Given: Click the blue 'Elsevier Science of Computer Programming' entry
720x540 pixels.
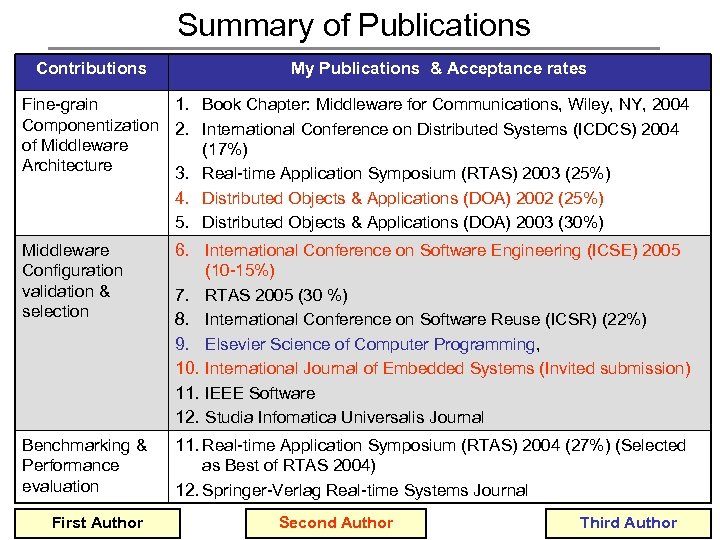Looking at the screenshot, I should (357, 344).
